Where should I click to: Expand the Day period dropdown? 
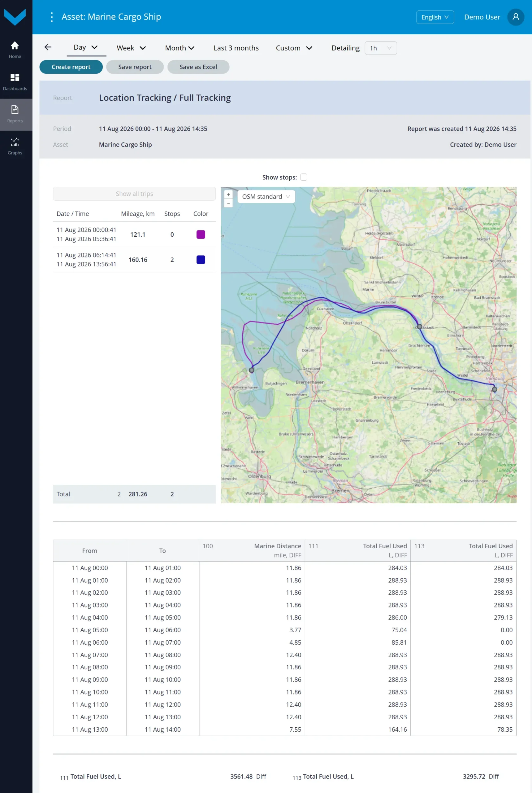point(86,47)
